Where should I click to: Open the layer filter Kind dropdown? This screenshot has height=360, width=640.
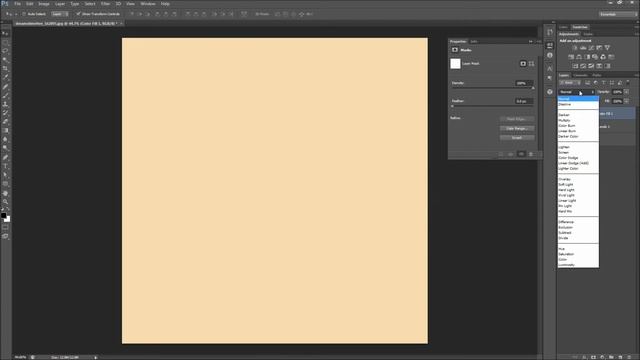click(570, 83)
